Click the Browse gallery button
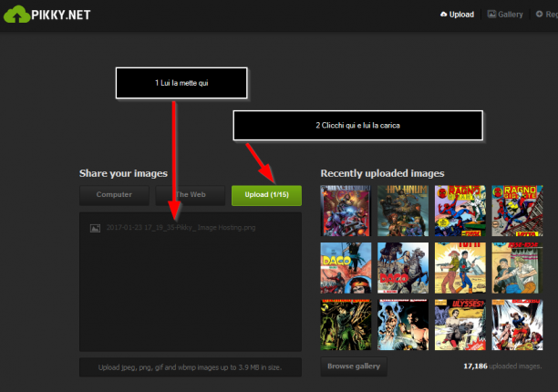This screenshot has width=558, height=392. point(354,366)
